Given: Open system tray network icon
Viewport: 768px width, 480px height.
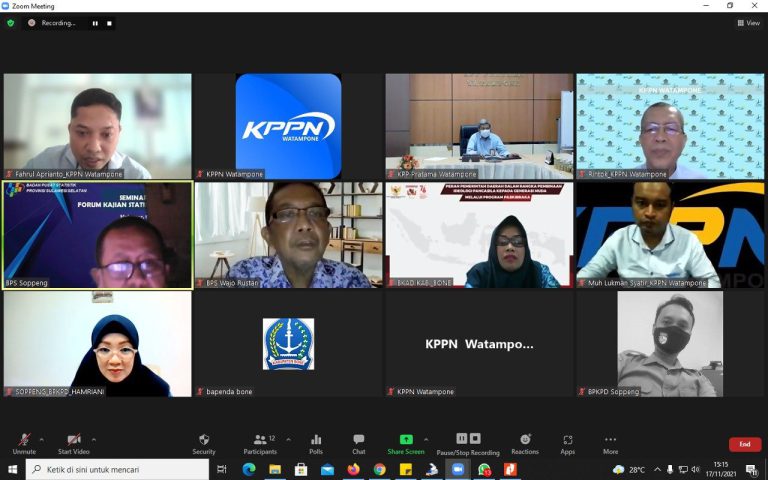Looking at the screenshot, I should click(x=683, y=470).
